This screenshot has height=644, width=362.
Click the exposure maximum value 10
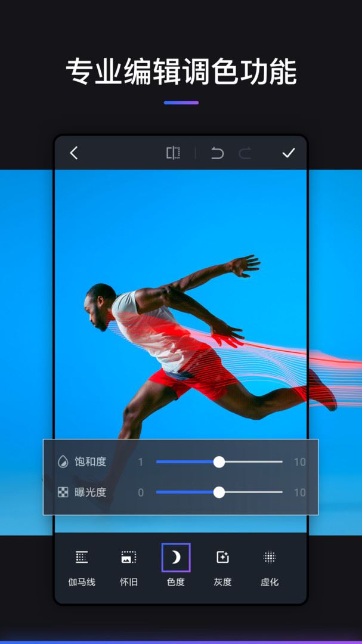(300, 493)
